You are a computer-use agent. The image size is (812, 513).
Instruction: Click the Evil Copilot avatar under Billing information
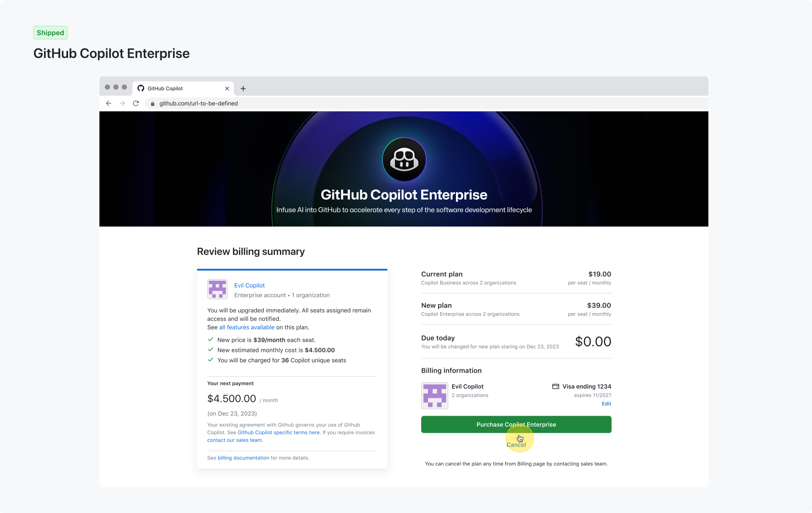434,395
